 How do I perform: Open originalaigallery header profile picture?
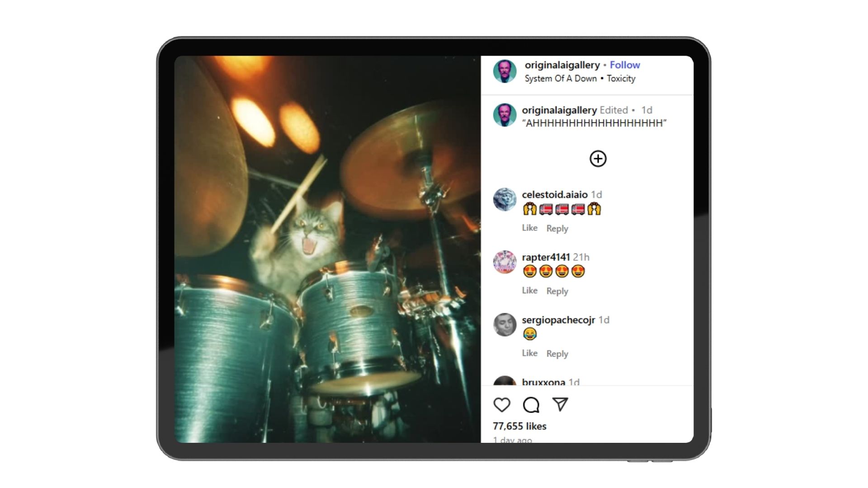[x=505, y=71]
